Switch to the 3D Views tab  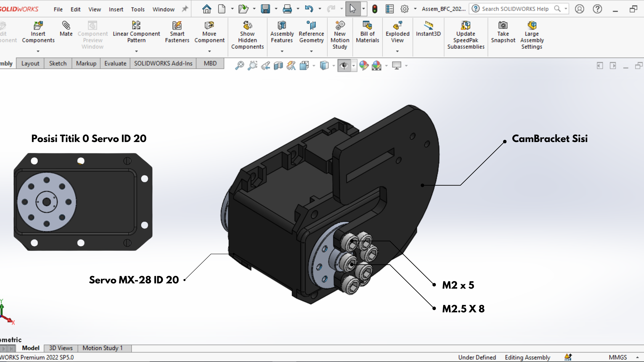point(61,348)
